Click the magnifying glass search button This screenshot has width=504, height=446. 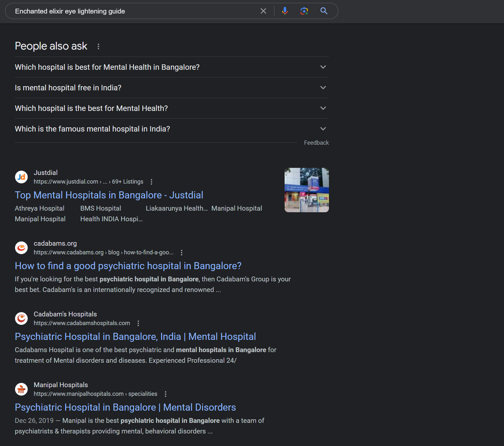324,11
